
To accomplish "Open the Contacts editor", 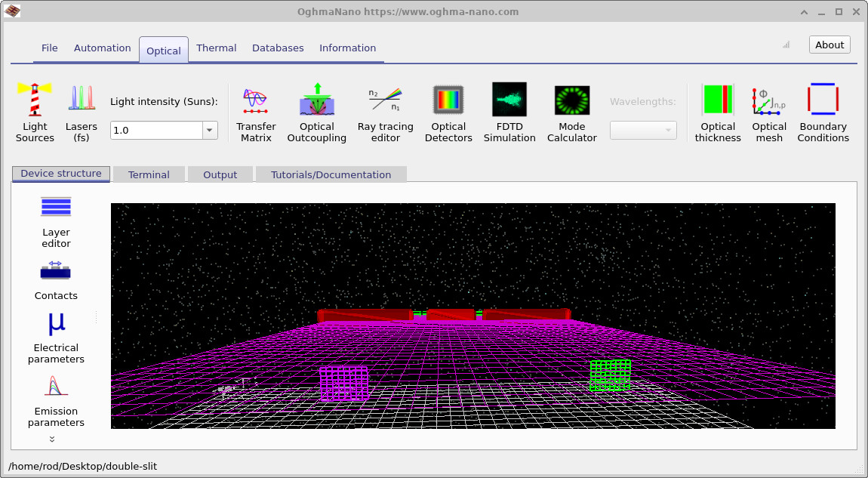I will [55, 279].
